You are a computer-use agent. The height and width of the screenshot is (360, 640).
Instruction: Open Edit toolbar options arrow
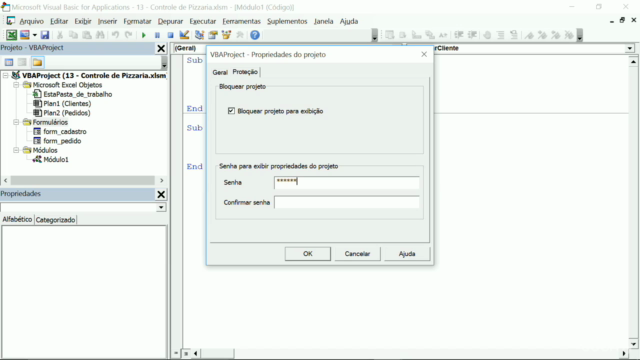tap(580, 36)
